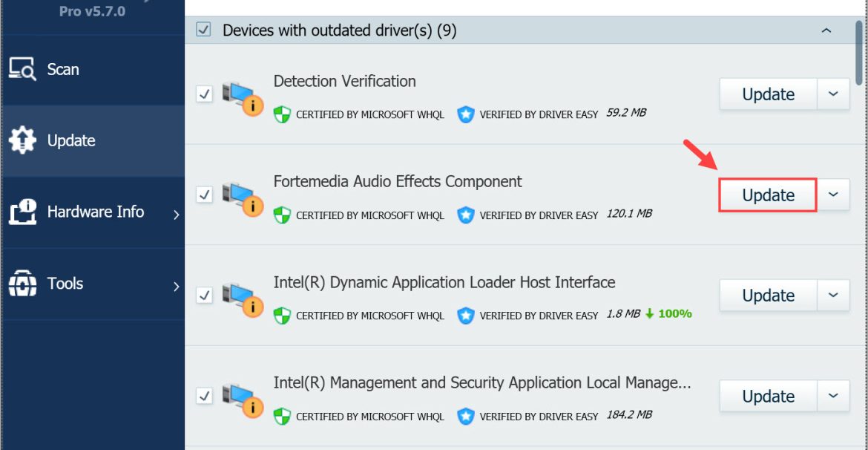Image resolution: width=868 pixels, height=450 pixels.
Task: Click the '120.1 MB' size value
Action: coord(629,213)
